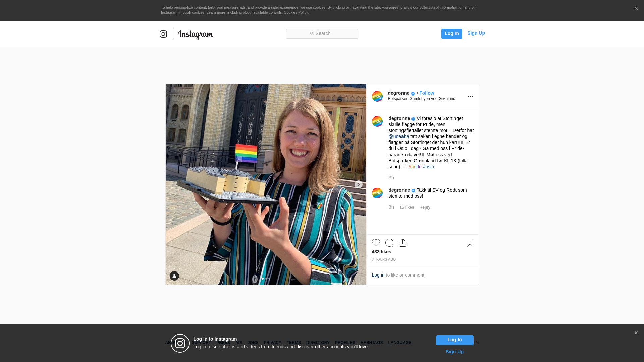Click the top Log In button
Screen dimensions: 644x362
(x=452, y=34)
